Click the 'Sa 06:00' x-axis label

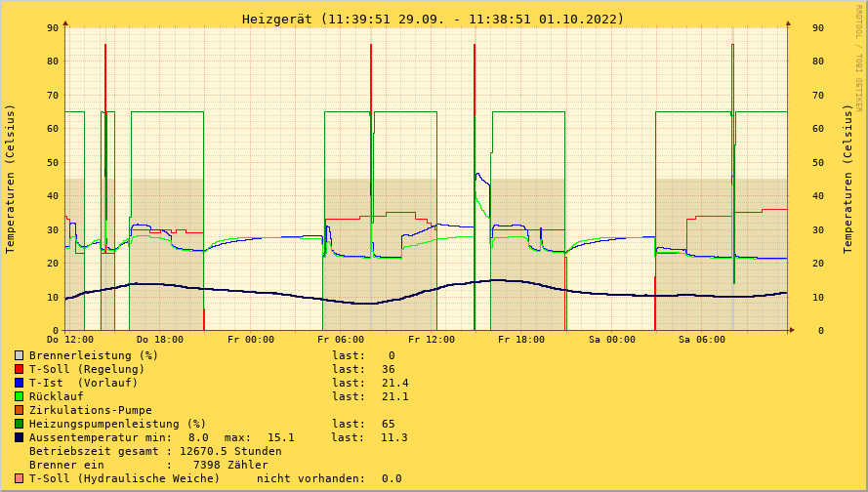point(702,340)
